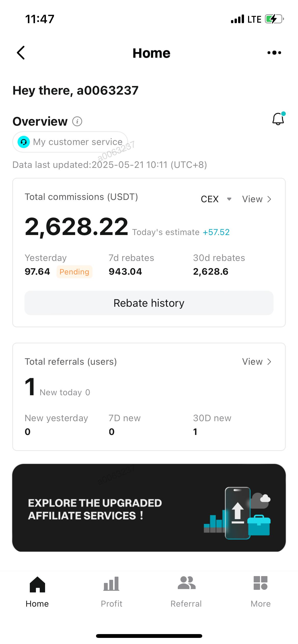Open Rebate history
The image size is (298, 644).
tap(149, 303)
